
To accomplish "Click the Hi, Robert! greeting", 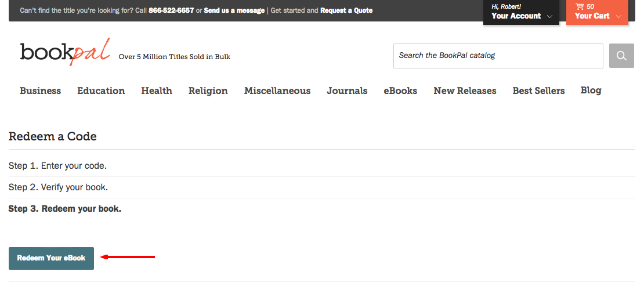I will [506, 6].
